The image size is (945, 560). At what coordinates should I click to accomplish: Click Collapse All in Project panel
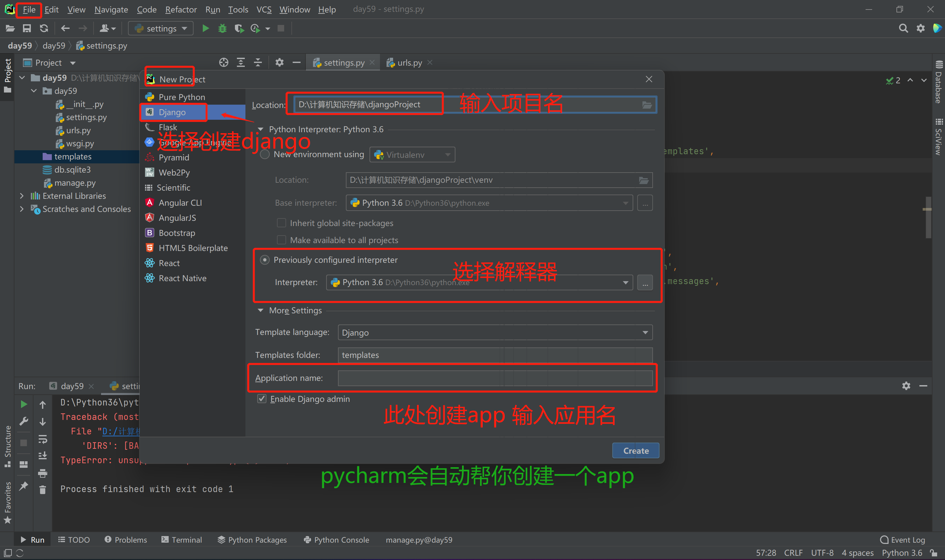[x=258, y=63]
